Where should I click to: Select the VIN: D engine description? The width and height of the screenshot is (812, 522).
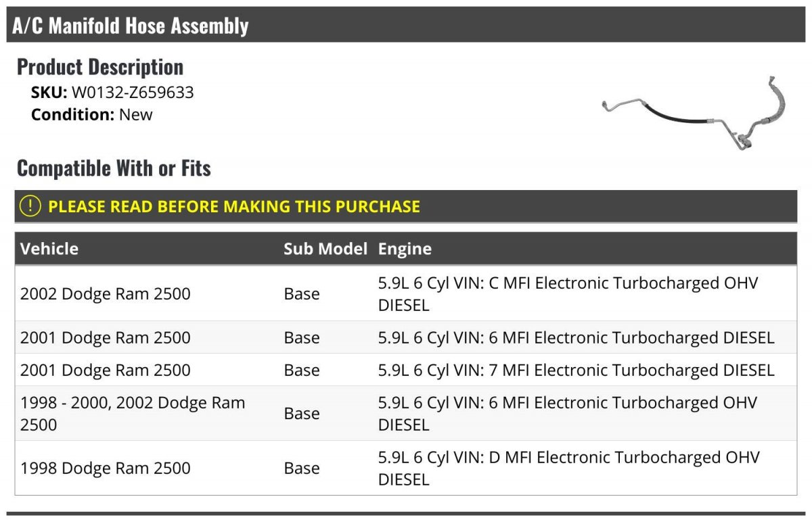click(x=568, y=468)
